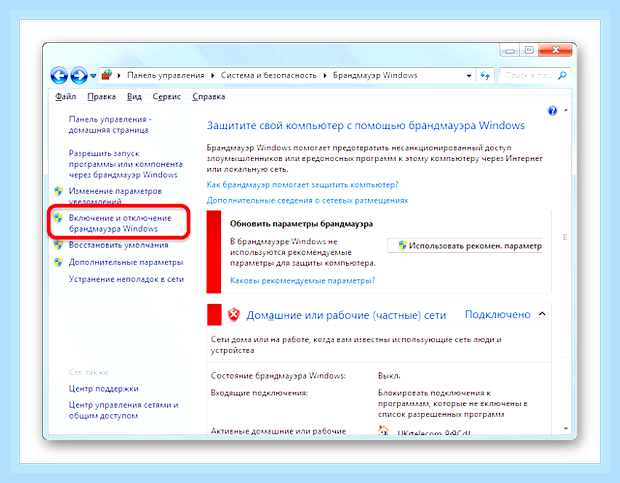
Task: Click 'Обновить параметры брандмауэра' heading
Action: (x=301, y=224)
